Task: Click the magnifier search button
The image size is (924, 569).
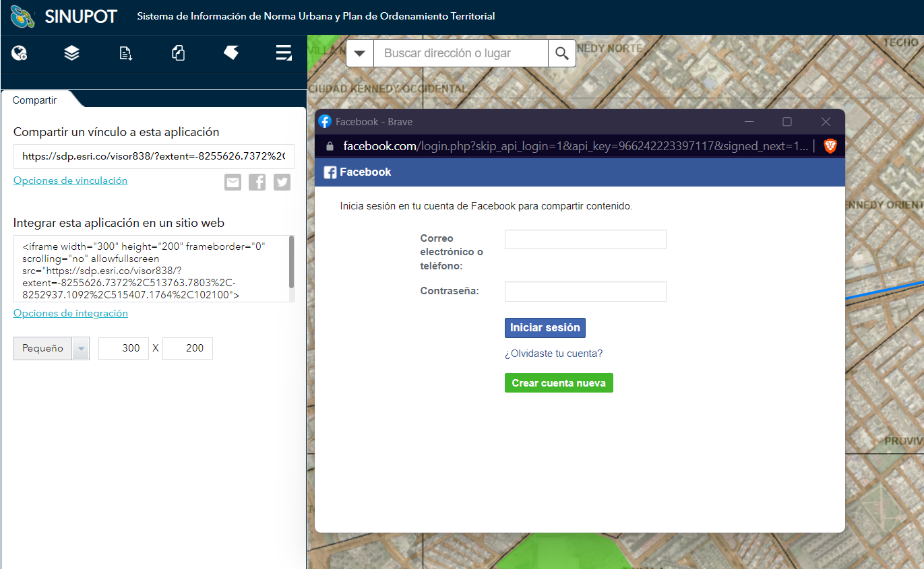Action: pos(562,53)
